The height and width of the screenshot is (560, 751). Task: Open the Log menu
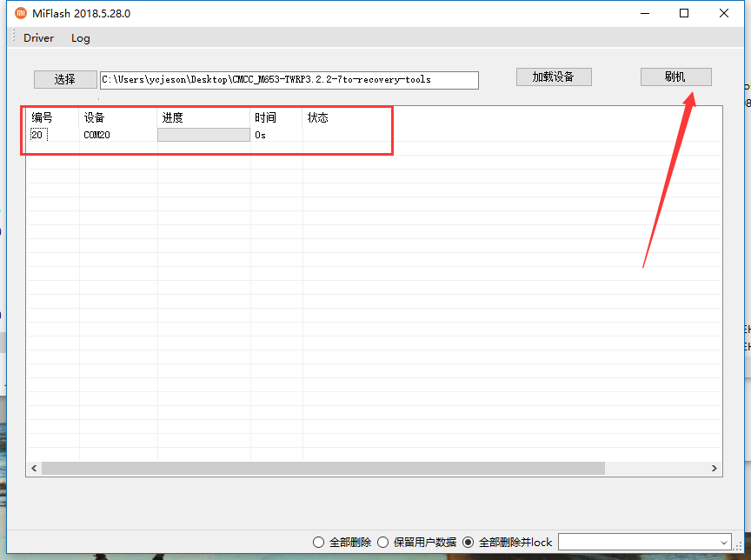pyautogui.click(x=80, y=38)
